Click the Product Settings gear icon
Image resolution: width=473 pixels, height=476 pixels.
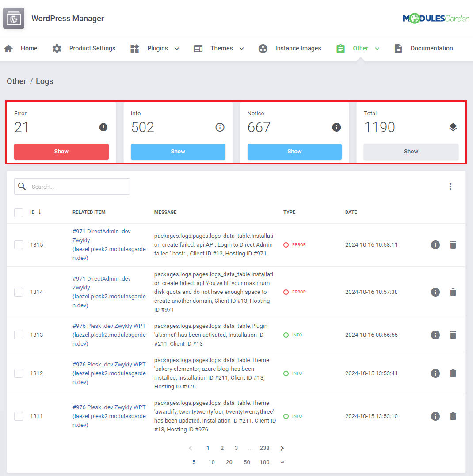[x=57, y=48]
